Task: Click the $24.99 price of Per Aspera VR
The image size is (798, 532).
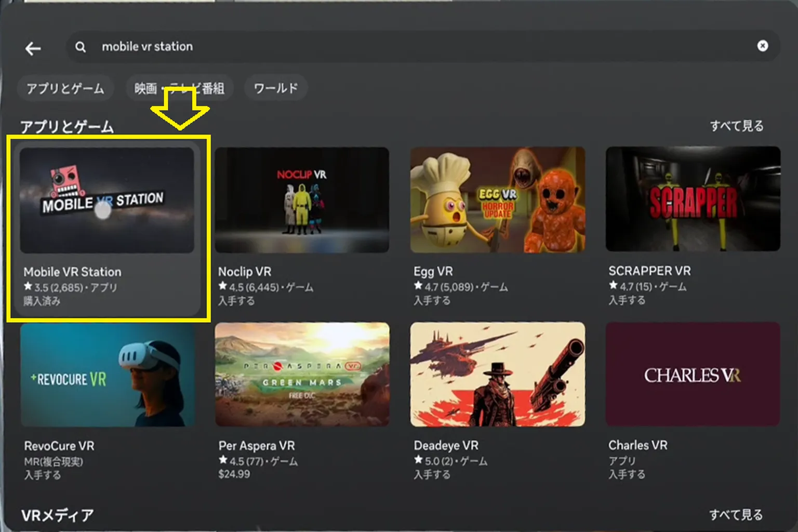Action: (x=234, y=474)
